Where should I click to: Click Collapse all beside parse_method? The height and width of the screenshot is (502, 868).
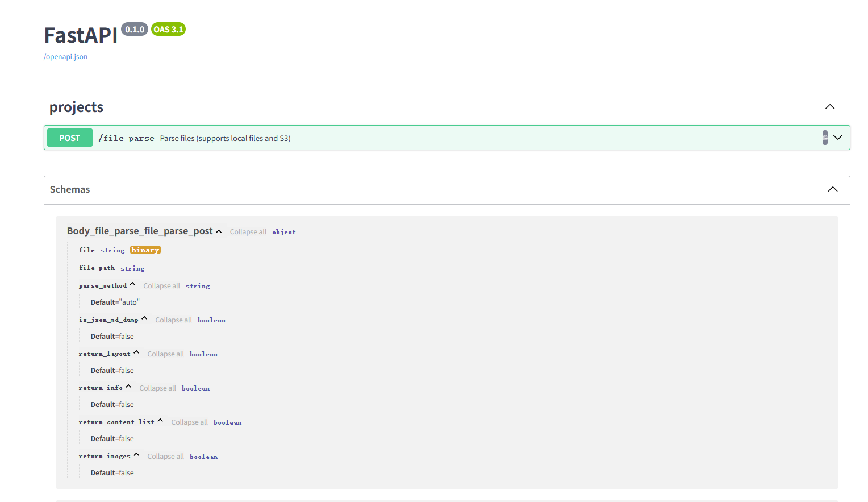[x=162, y=286]
